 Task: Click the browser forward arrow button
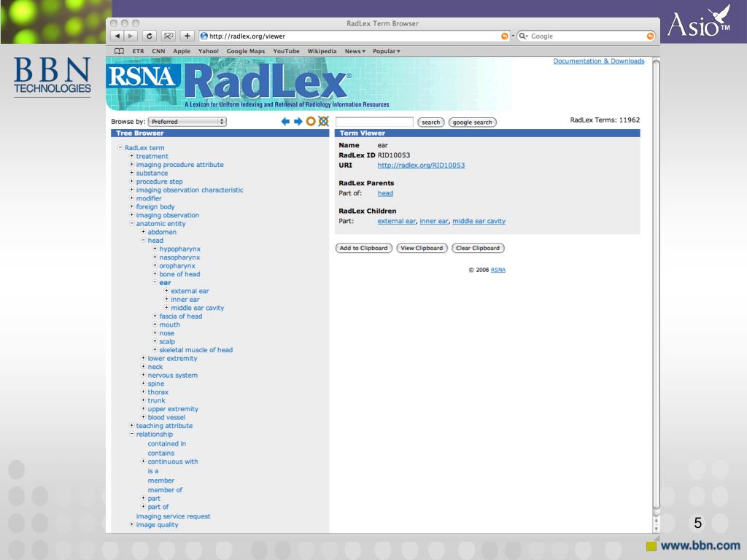pos(131,36)
